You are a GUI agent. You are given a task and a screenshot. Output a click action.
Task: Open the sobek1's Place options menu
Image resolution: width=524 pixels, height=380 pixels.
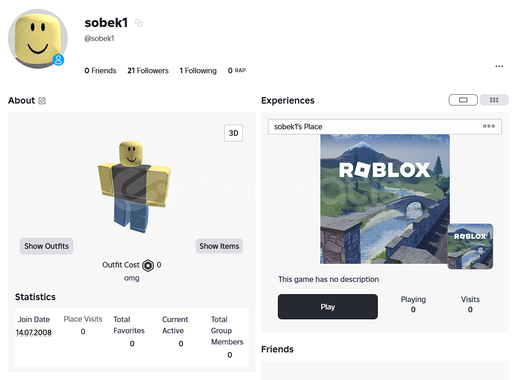pyautogui.click(x=489, y=126)
